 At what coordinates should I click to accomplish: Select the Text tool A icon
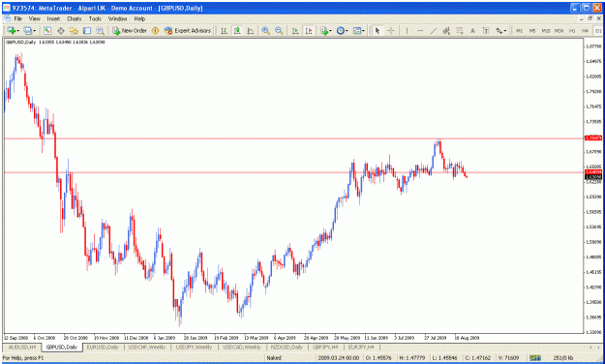click(472, 30)
